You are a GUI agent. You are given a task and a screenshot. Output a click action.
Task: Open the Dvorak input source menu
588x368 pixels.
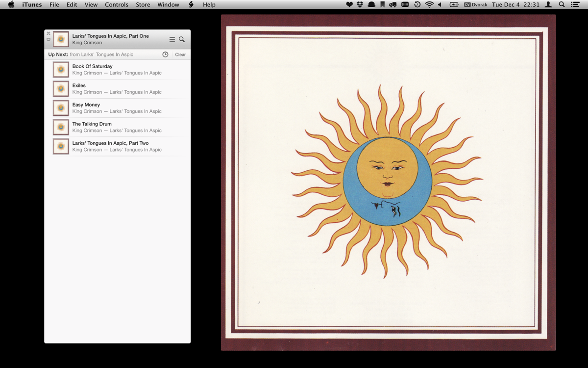coord(475,4)
